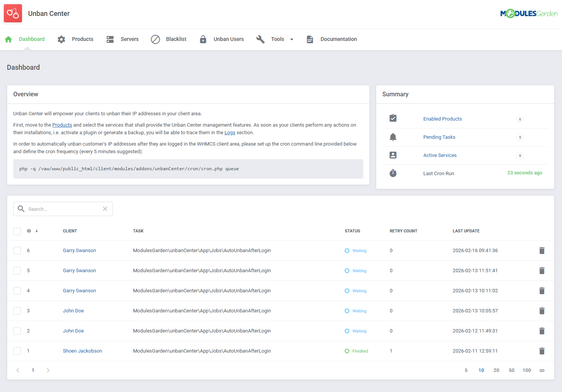Click the Last Cron Run stopwatch icon
This screenshot has width=562, height=392.
[x=393, y=173]
